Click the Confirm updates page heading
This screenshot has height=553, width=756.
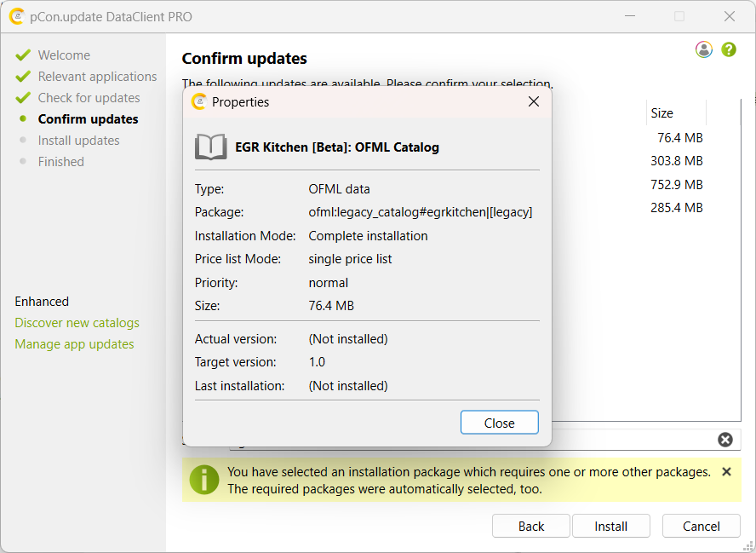click(244, 59)
